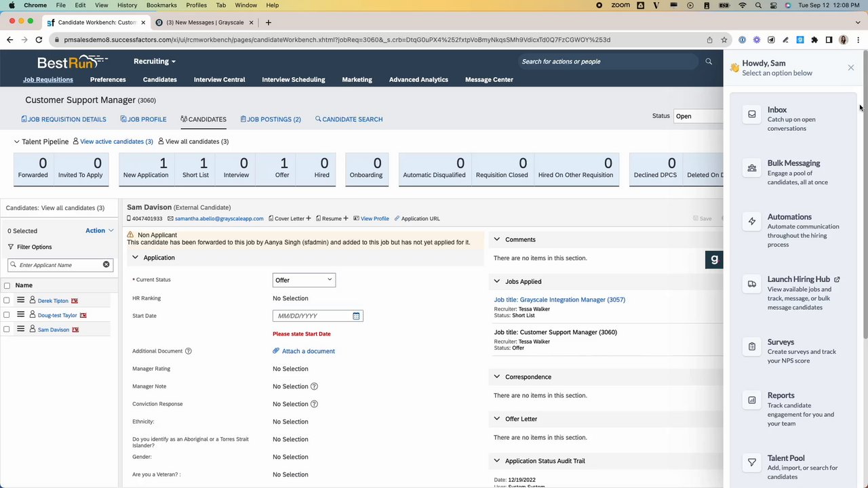Open the Interview Central nav tab
Viewport: 868px width, 488px height.
[219, 79]
